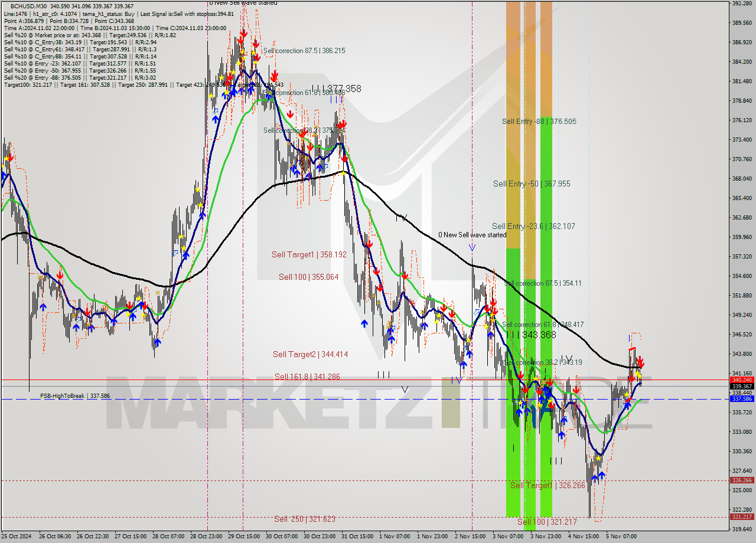This screenshot has height=543, width=756.
Task: Click the 'Sell correction 87.5 | 386.215' label
Action: point(304,51)
